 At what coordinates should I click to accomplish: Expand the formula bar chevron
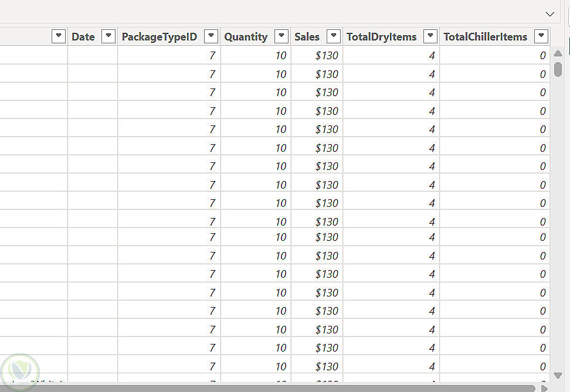[550, 14]
